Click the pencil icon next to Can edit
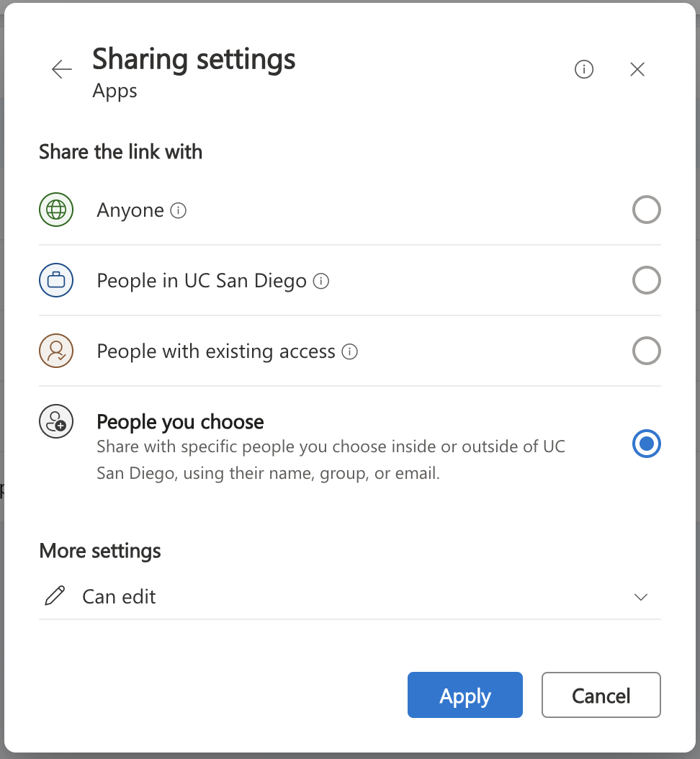Viewport: 700px width, 759px height. pos(54,596)
